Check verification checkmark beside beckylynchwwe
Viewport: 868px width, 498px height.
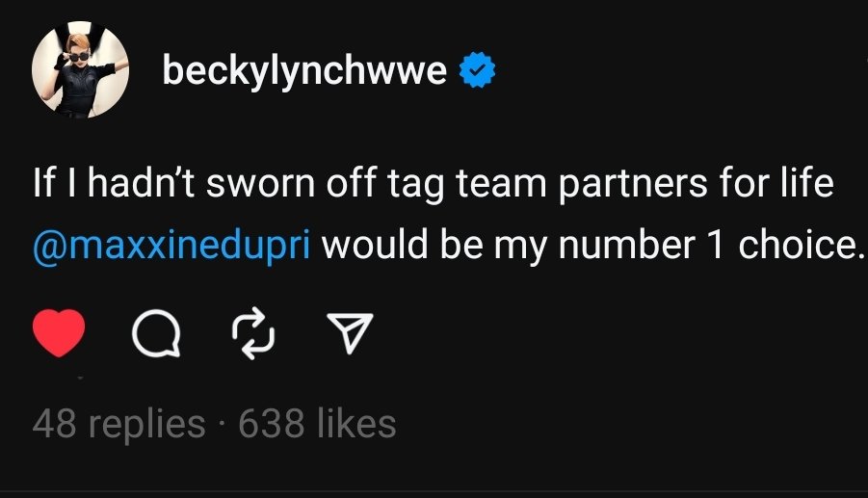click(477, 69)
